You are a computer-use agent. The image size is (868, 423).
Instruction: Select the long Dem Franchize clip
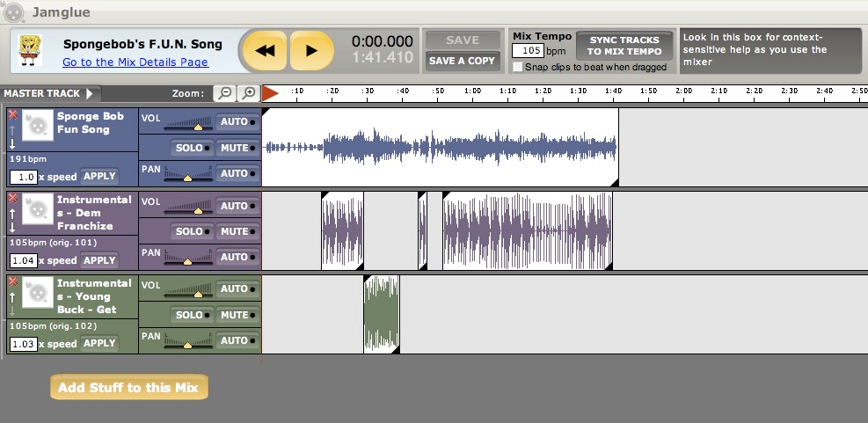pyautogui.click(x=528, y=231)
